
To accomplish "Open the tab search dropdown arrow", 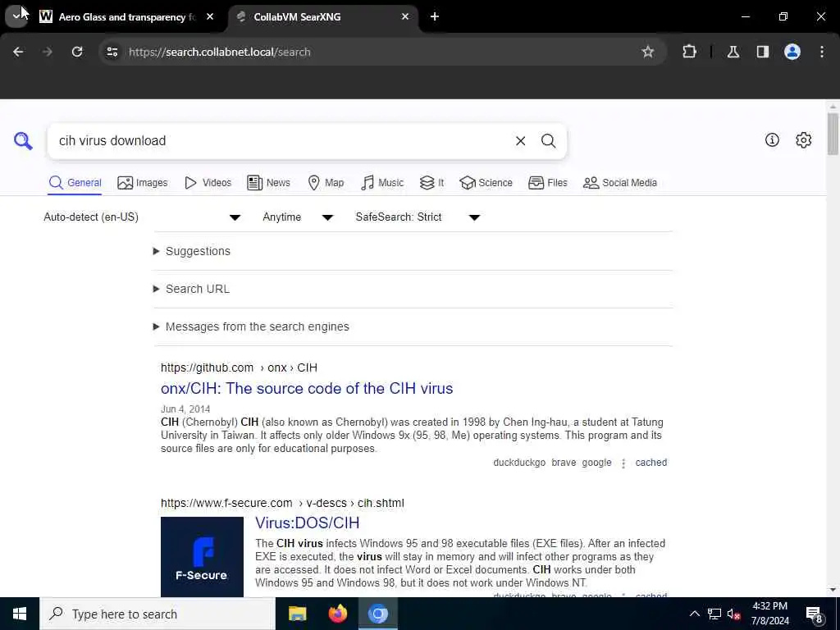I will click(x=16, y=16).
